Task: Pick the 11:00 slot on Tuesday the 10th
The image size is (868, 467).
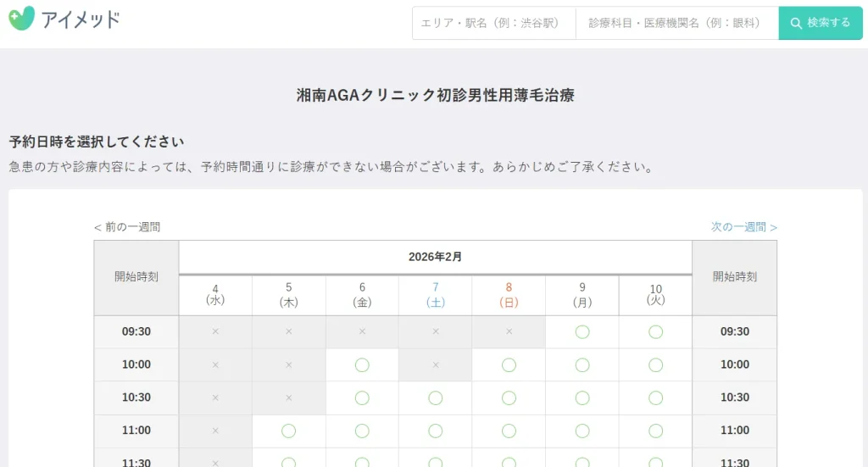Action: coord(655,431)
